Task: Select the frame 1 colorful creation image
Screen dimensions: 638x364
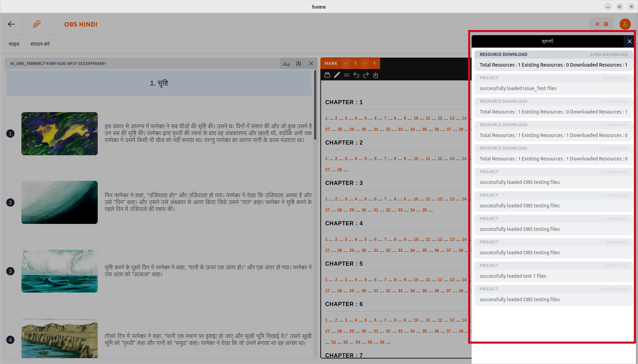Action: tap(59, 134)
